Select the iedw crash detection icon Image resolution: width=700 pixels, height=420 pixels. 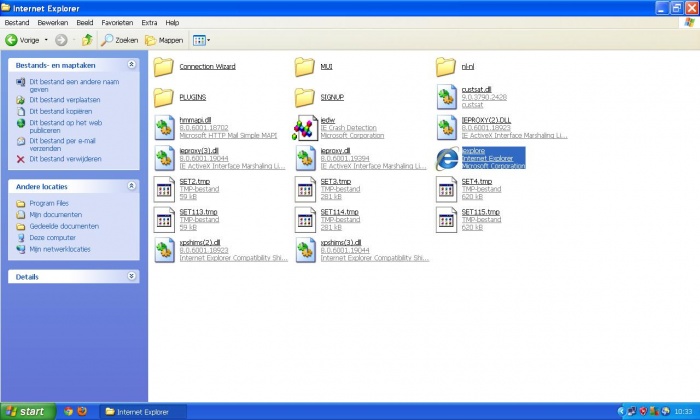(x=305, y=127)
